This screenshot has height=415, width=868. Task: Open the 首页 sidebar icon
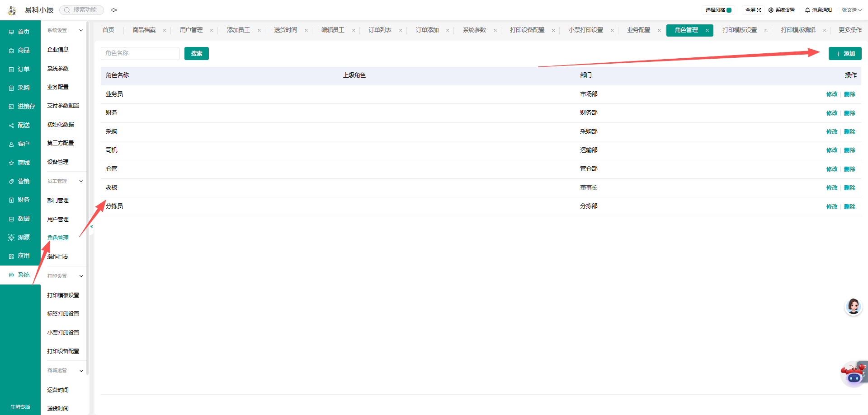pos(11,32)
